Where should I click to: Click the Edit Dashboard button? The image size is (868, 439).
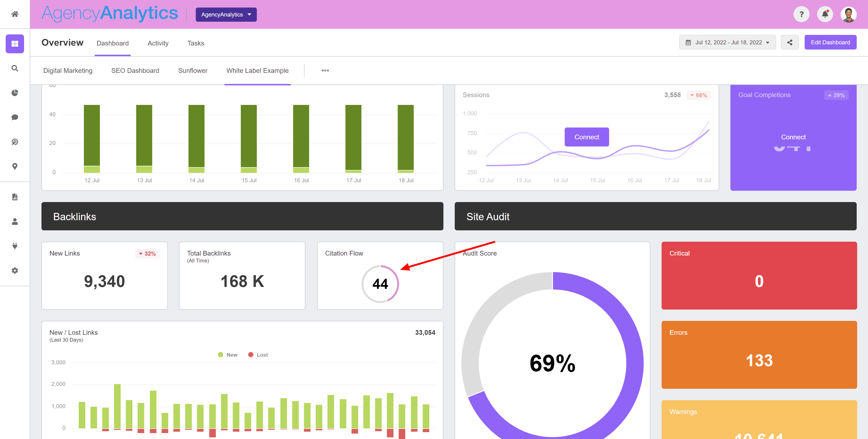click(x=830, y=42)
